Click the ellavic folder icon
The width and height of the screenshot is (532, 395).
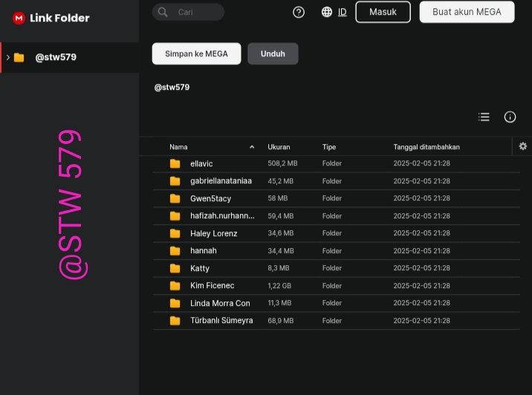175,164
